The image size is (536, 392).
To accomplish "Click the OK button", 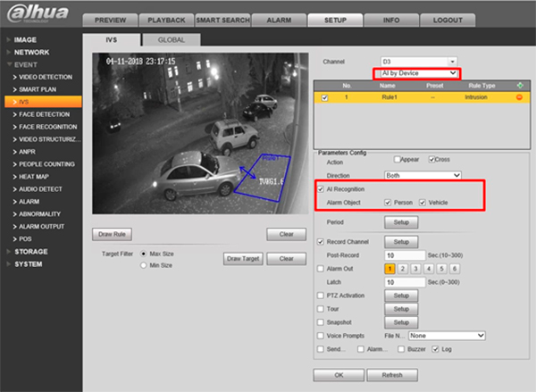I will (x=339, y=375).
